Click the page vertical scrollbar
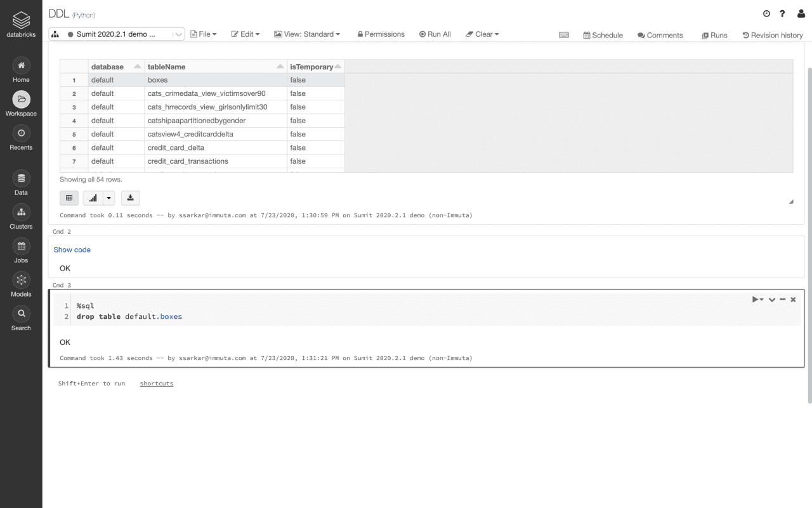 pos(809,235)
